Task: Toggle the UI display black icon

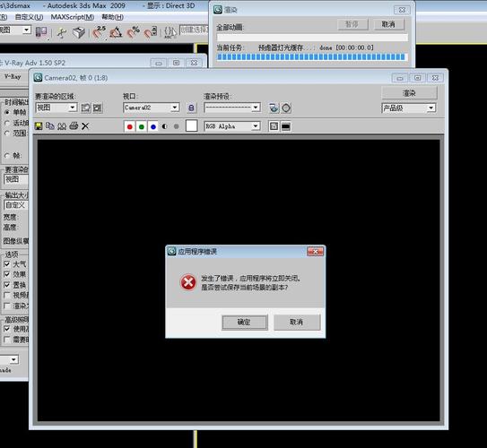Action: [x=286, y=126]
